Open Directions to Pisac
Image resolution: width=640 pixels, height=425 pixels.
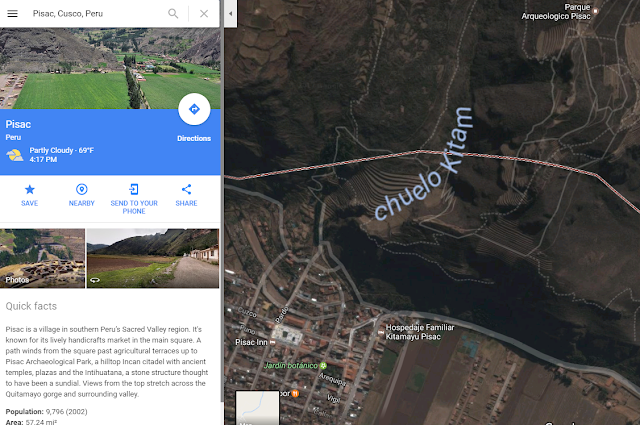pyautogui.click(x=194, y=109)
